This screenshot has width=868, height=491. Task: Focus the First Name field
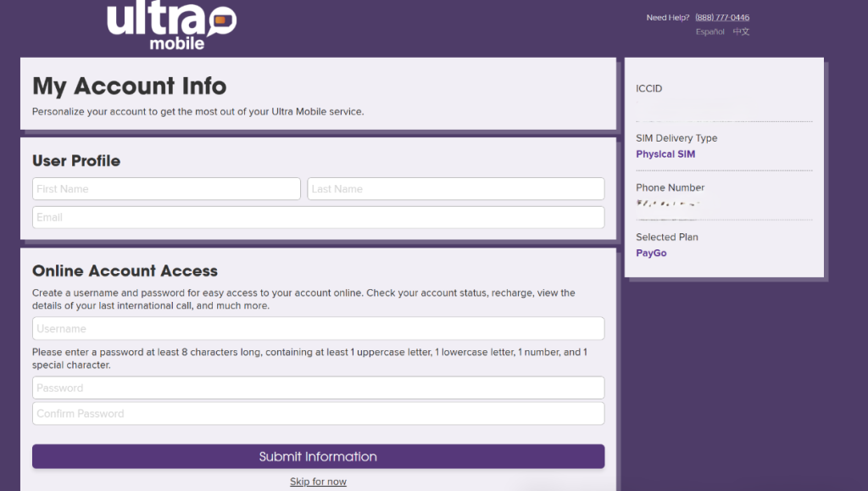166,189
